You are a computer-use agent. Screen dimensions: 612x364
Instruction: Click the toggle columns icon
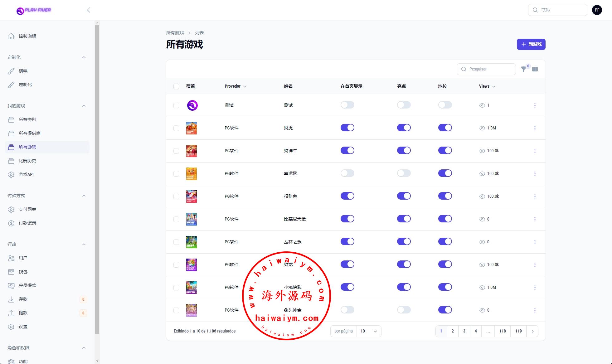[x=535, y=69]
